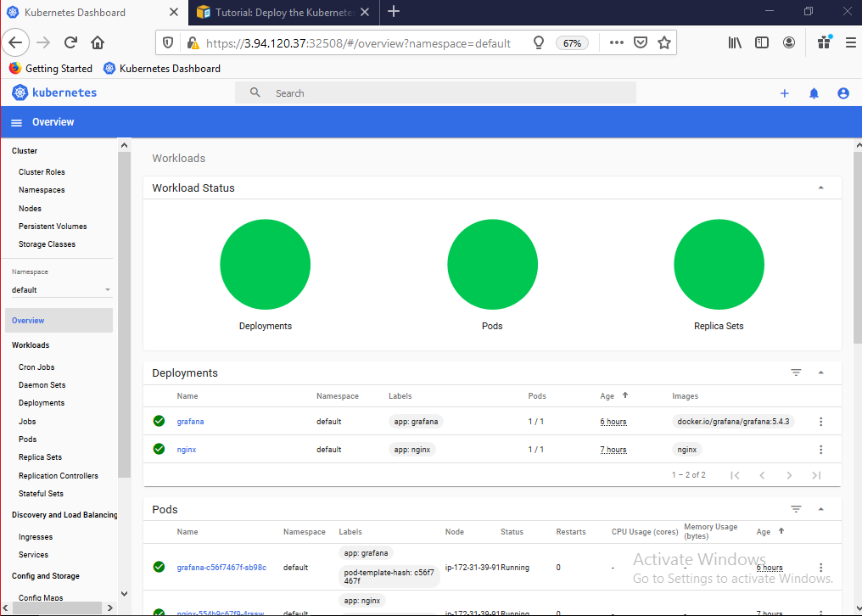Reset the 67% zoom level badge

click(572, 43)
